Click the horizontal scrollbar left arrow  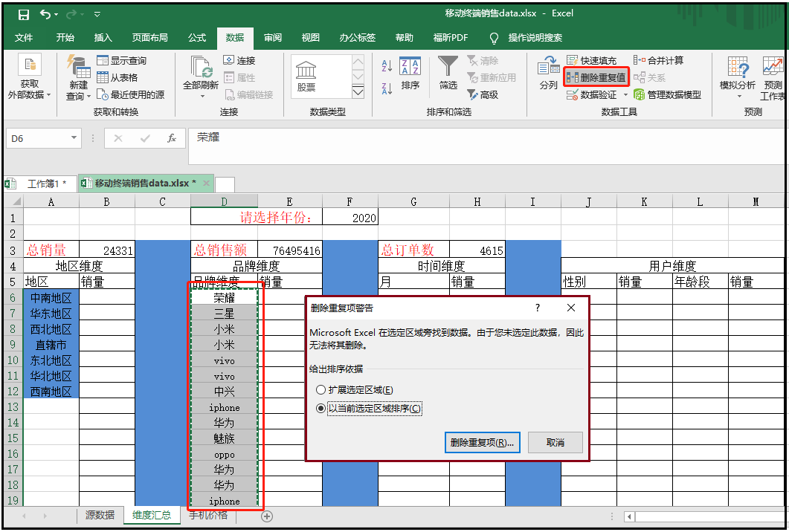tap(629, 516)
